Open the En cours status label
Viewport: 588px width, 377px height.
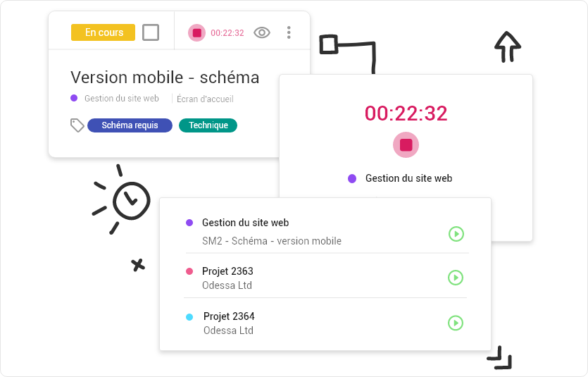103,32
